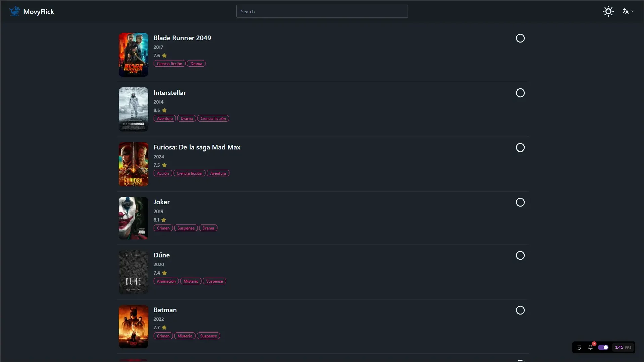Click the star icon beside 7.5 rating

pos(164,165)
